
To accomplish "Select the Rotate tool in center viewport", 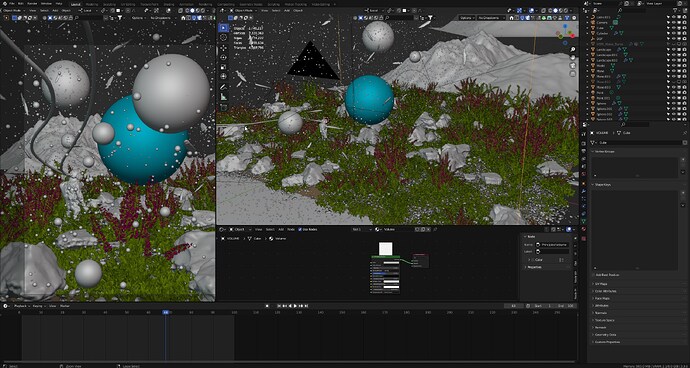I will click(x=224, y=57).
